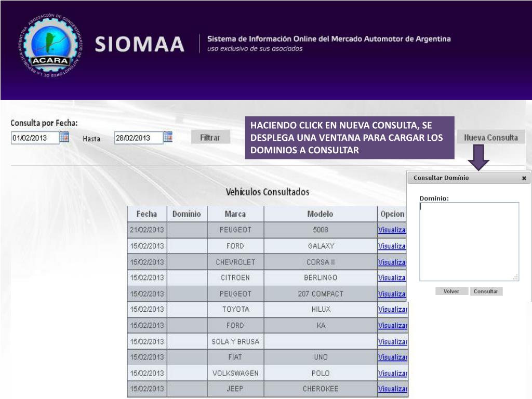Viewport: 532px width, 399px height.
Task: Focus the start date field 01/02/2013
Action: (x=35, y=138)
